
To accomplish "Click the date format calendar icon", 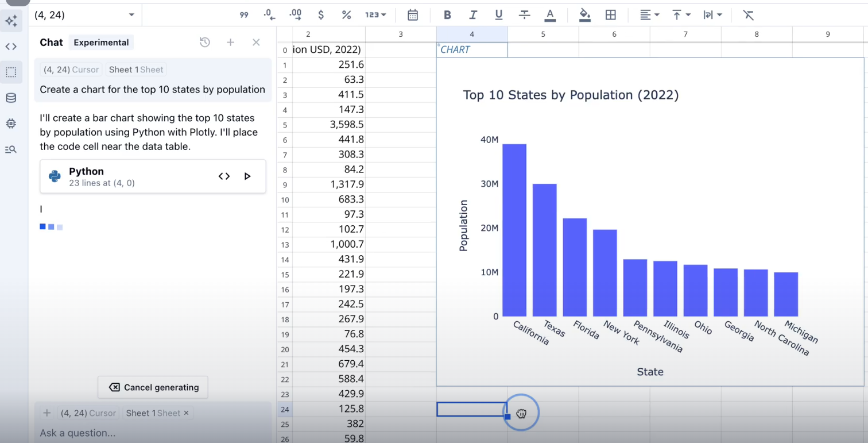I will click(413, 15).
